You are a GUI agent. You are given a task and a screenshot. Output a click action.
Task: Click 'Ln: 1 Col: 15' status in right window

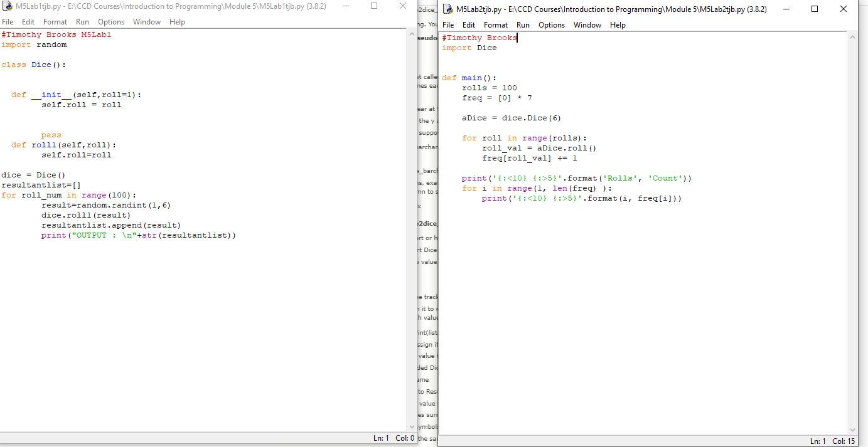[x=833, y=441]
